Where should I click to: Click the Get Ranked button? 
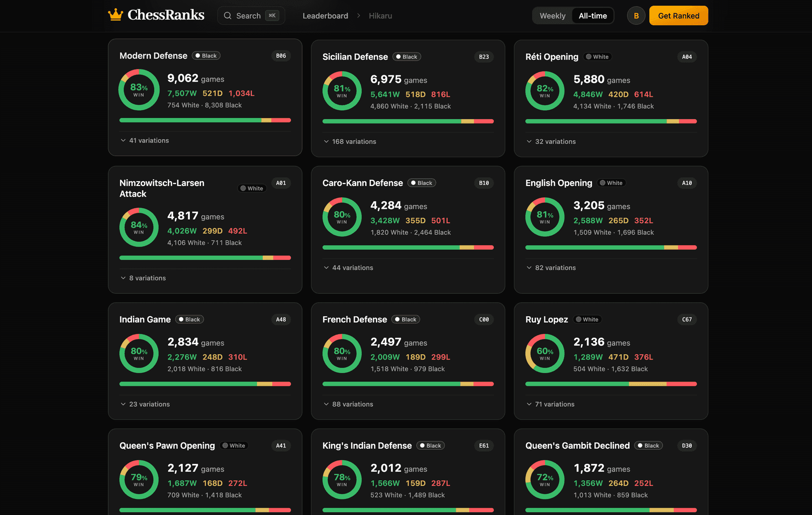(678, 16)
